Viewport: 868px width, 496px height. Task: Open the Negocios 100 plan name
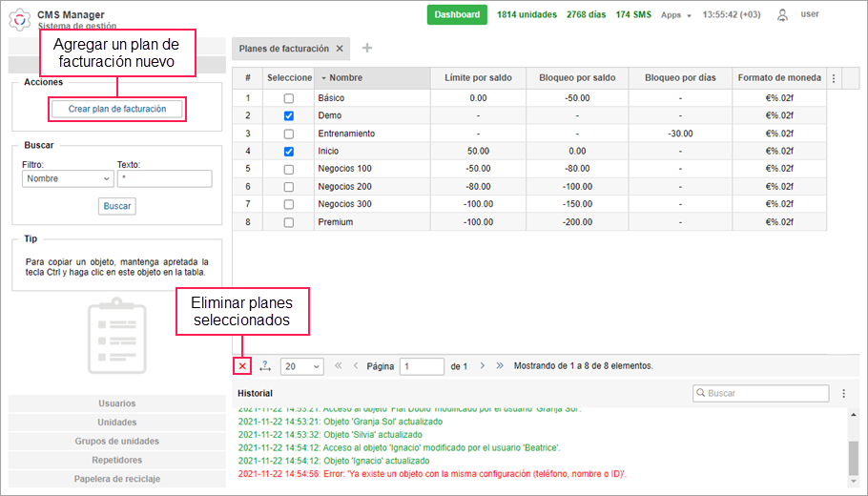(x=345, y=169)
